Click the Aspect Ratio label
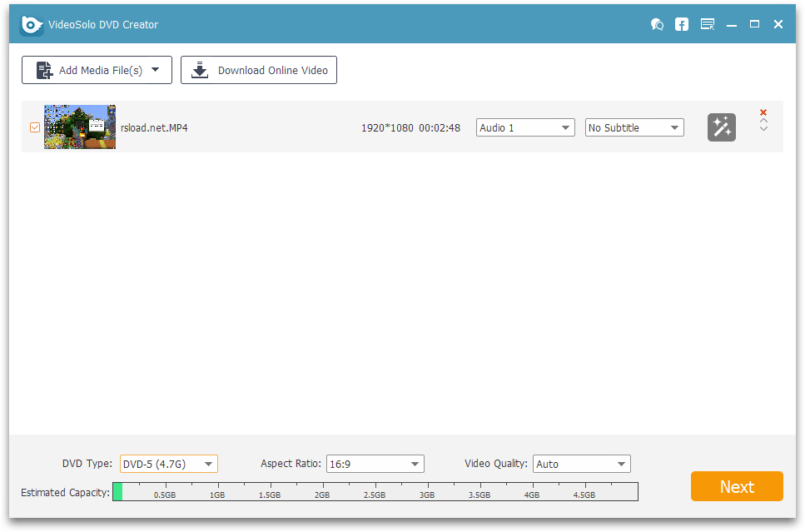805x532 pixels. 291,463
